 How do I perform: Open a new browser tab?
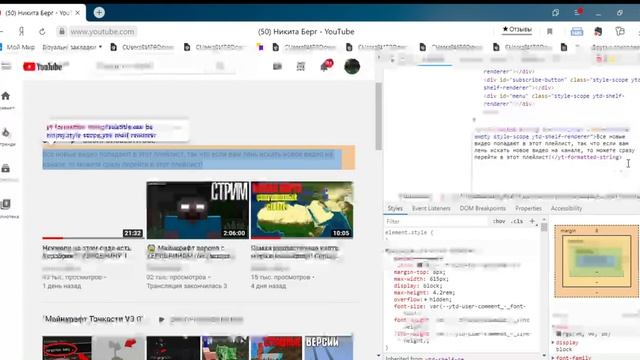(x=99, y=13)
